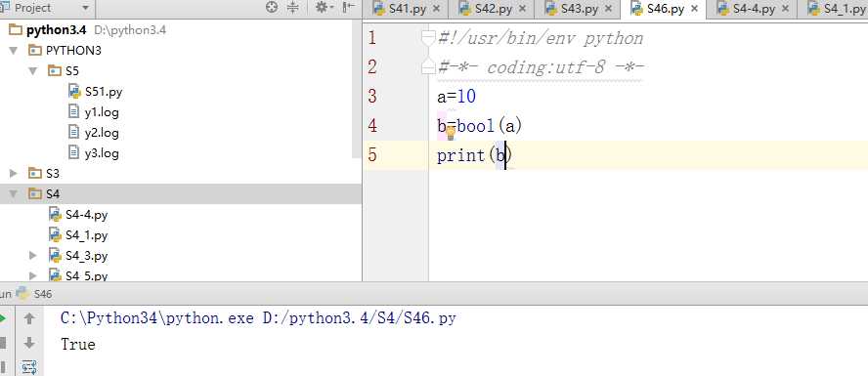Expand the S4_5.py node
This screenshot has height=376, width=868.
tap(32, 275)
